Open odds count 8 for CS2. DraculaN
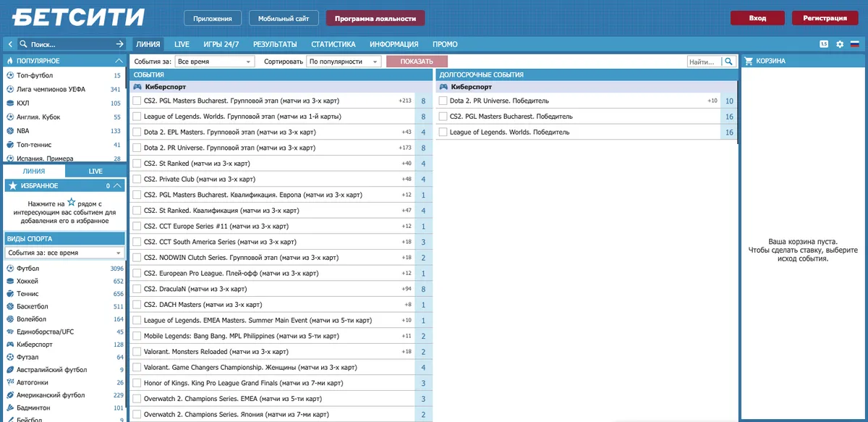The width and height of the screenshot is (868, 422). [x=423, y=289]
